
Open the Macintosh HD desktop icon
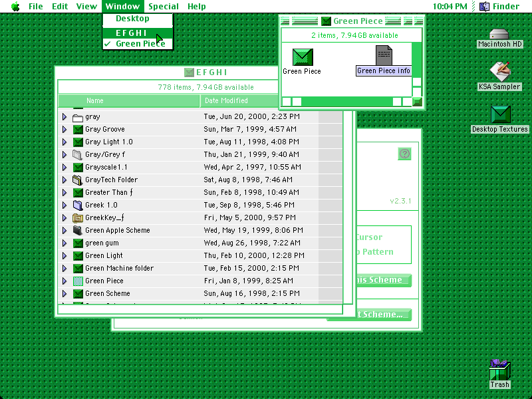tap(499, 35)
